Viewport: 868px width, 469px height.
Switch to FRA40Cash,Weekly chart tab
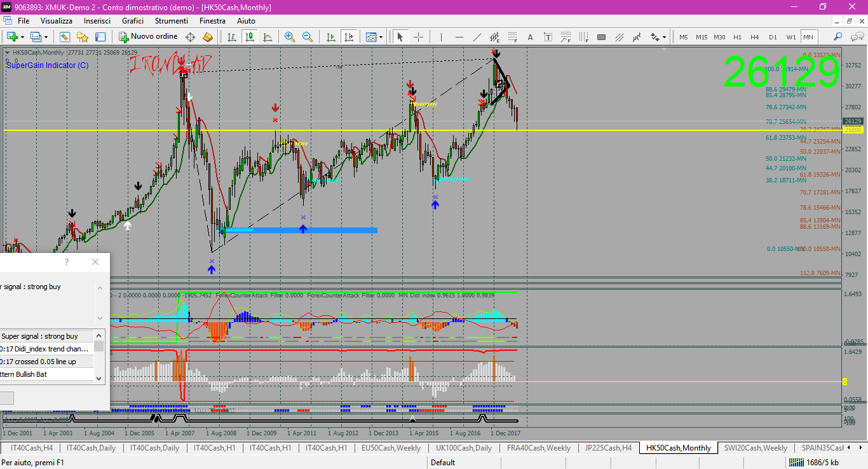point(539,447)
